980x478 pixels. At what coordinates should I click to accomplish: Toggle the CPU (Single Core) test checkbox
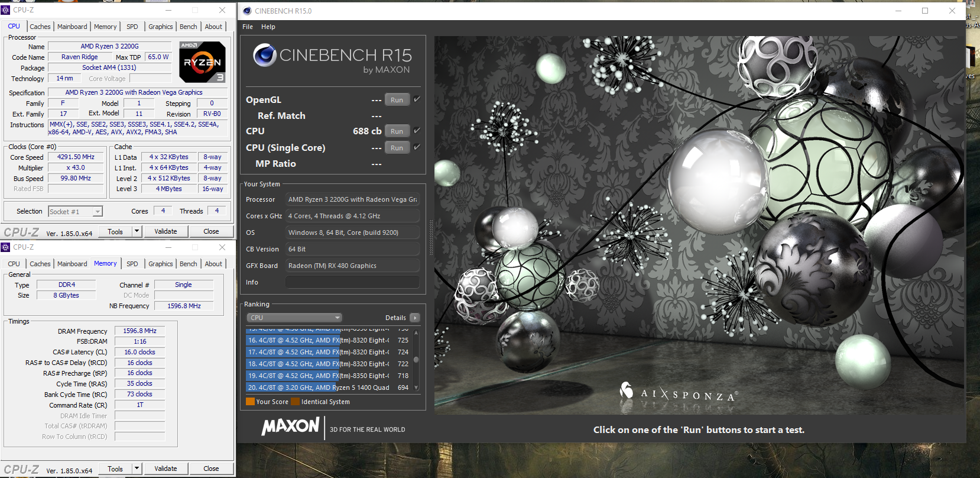417,147
